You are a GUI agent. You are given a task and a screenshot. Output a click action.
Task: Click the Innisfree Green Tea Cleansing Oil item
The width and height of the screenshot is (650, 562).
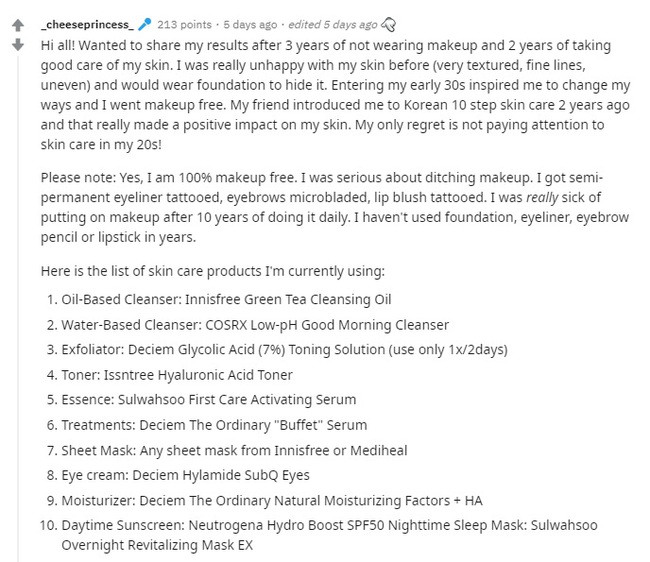tap(226, 299)
